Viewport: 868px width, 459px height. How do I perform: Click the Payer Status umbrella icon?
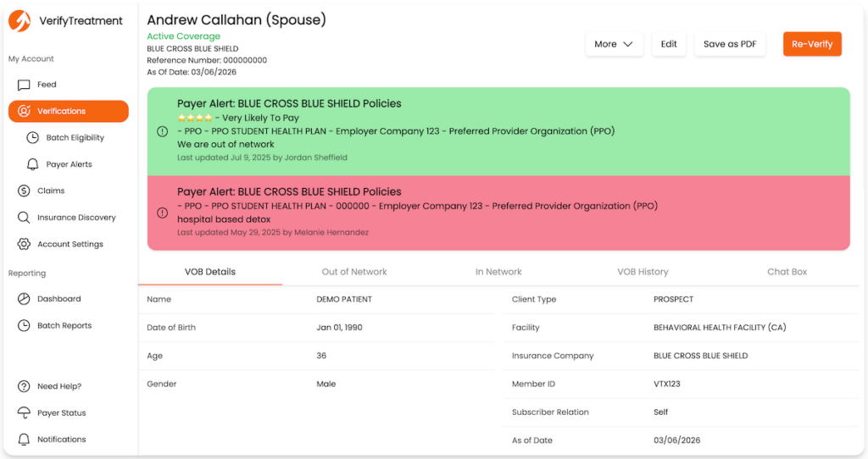click(24, 413)
